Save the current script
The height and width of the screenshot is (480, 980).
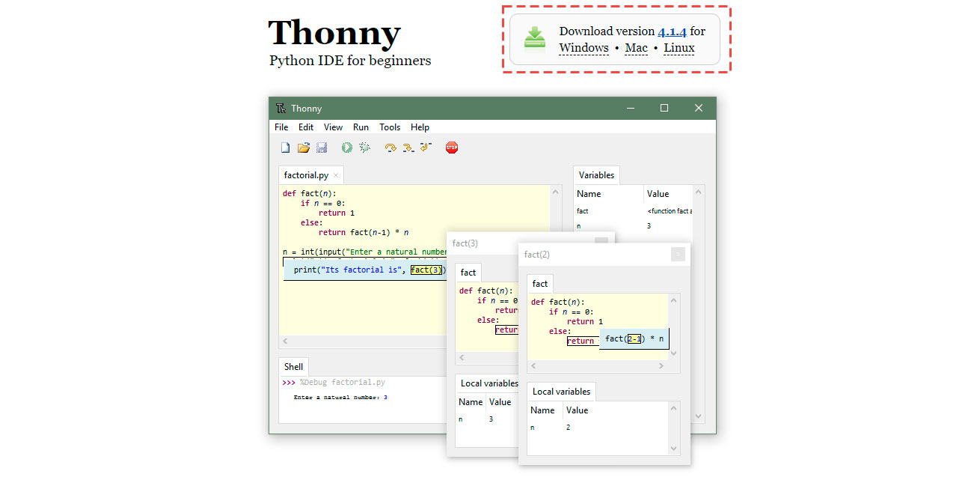pyautogui.click(x=322, y=147)
